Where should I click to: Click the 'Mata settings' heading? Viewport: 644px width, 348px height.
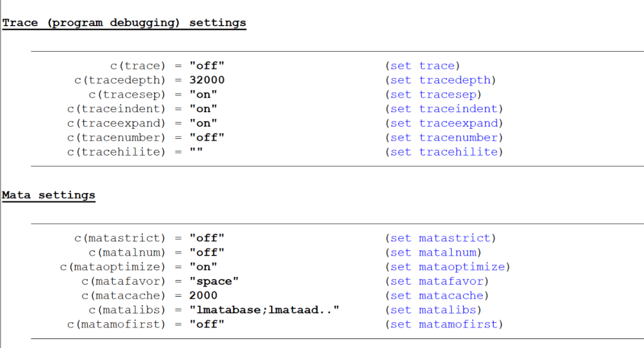(48, 195)
